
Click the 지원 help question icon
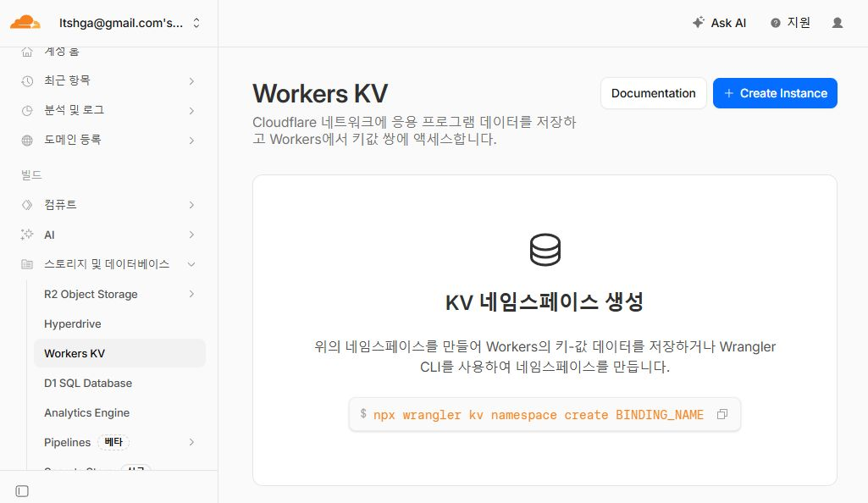point(776,23)
